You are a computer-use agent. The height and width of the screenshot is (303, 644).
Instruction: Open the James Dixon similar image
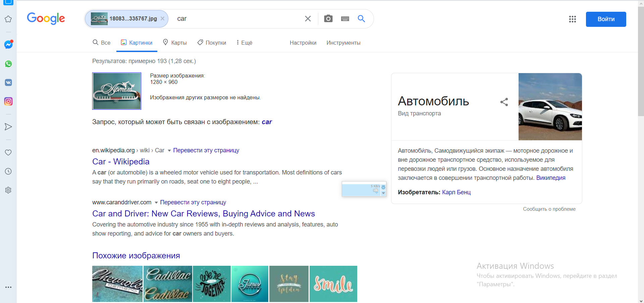click(250, 284)
